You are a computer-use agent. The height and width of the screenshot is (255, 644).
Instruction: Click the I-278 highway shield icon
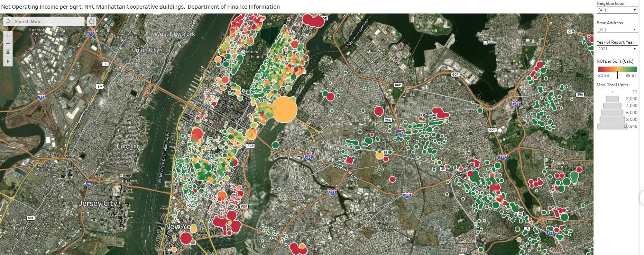pyautogui.click(x=332, y=192)
